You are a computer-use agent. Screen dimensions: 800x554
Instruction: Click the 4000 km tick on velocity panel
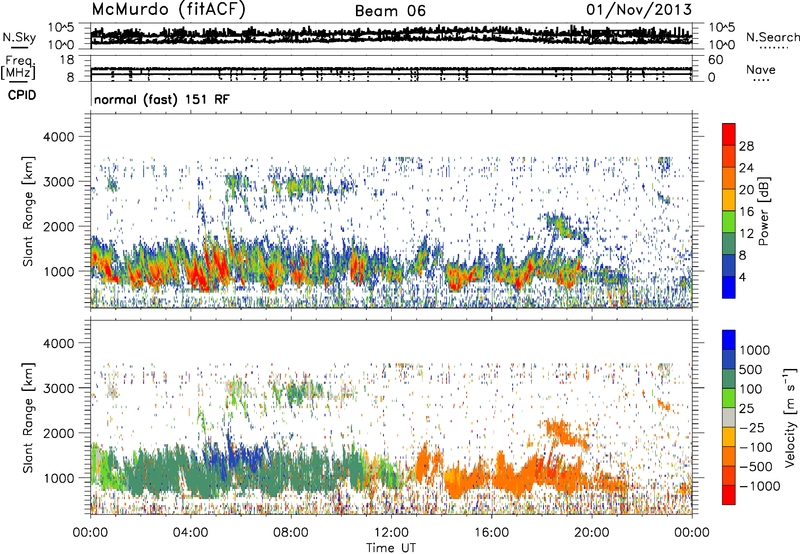(x=59, y=343)
